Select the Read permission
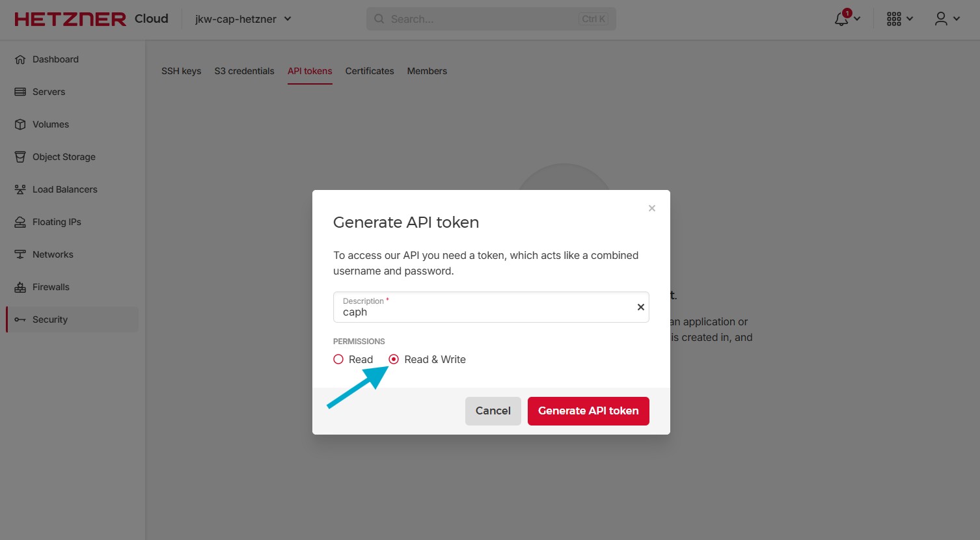Viewport: 980px width, 540px height. point(338,358)
